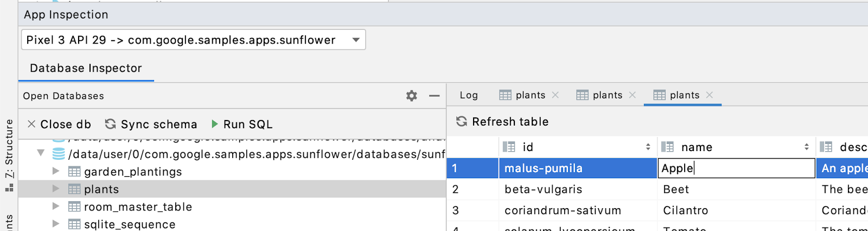
Task: Open the device process dropdown
Action: pyautogui.click(x=356, y=40)
